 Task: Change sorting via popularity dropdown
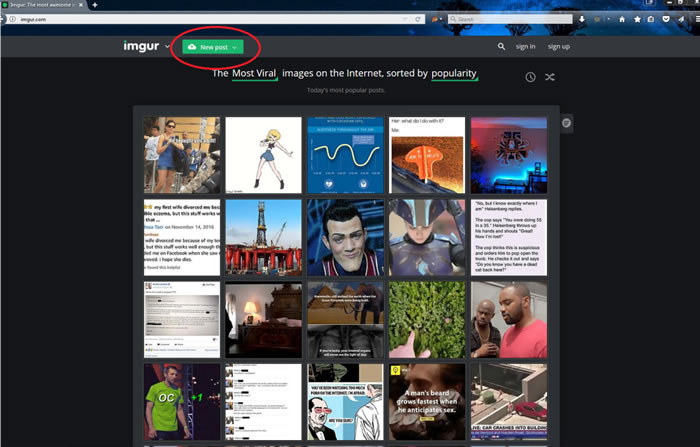click(x=454, y=74)
